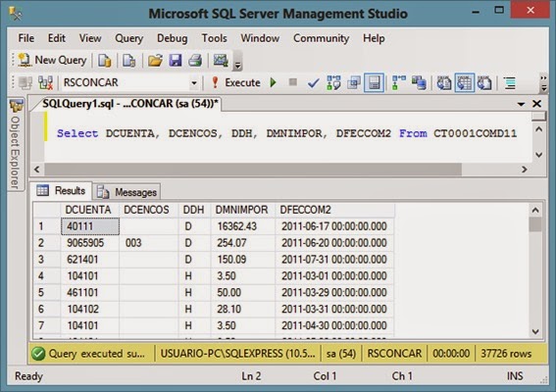This screenshot has width=556, height=392.
Task: Open the Edit menu
Action: [56, 38]
